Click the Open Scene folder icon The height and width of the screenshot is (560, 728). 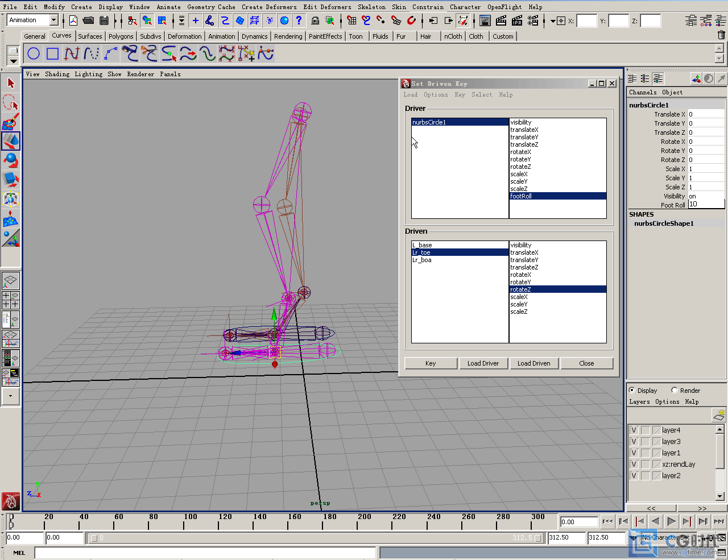point(88,20)
